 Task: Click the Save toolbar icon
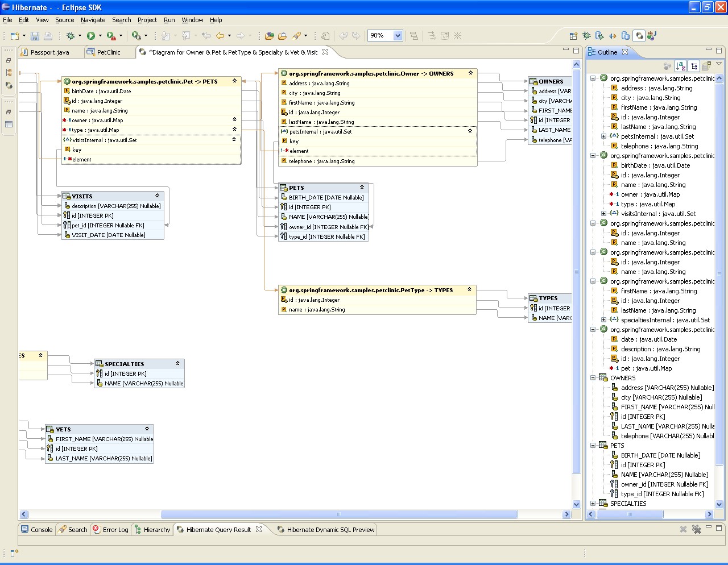coord(35,36)
